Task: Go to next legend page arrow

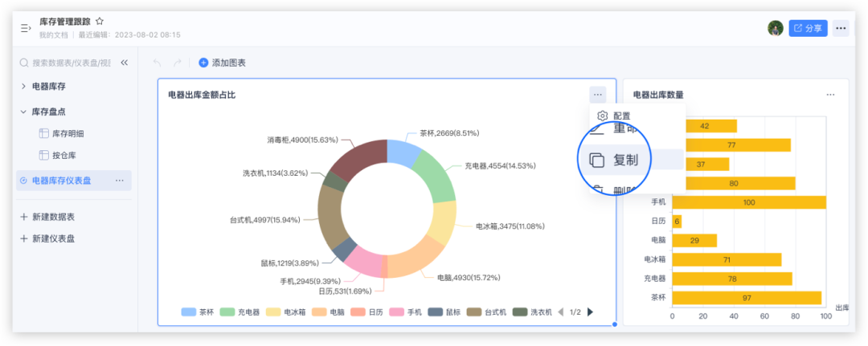Action: tap(591, 312)
